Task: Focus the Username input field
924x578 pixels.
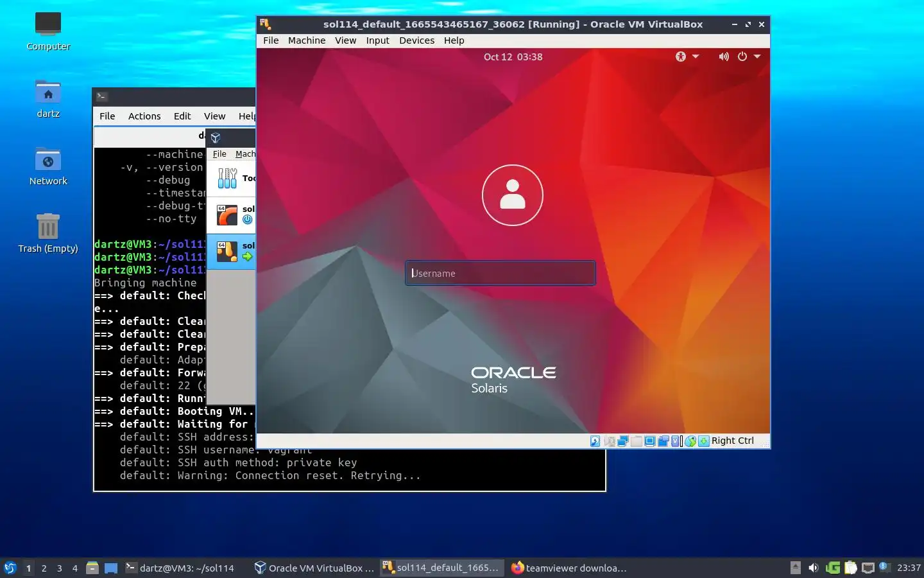Action: 501,273
